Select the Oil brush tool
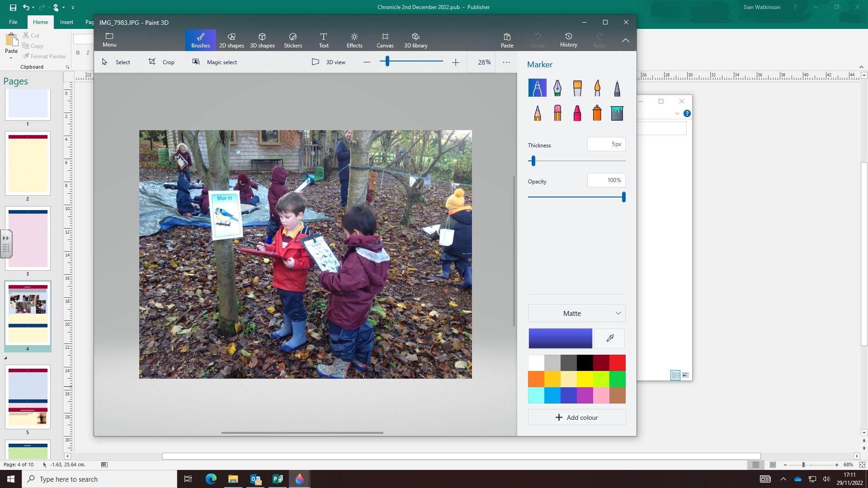The height and width of the screenshot is (488, 868). point(577,88)
